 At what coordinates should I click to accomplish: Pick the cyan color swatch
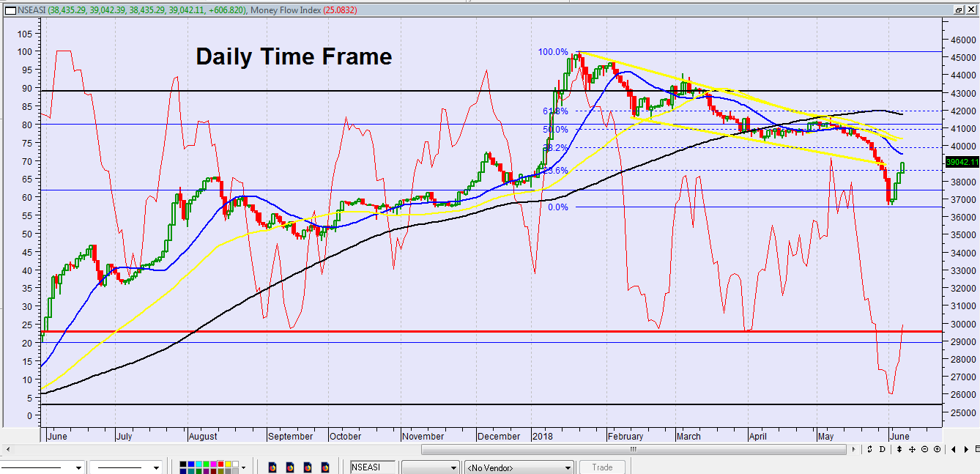tap(198, 464)
